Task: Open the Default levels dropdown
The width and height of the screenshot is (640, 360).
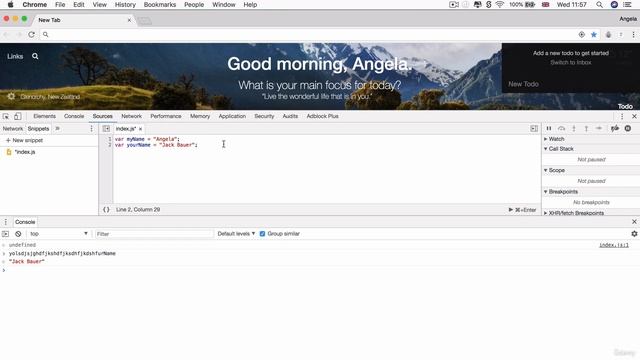Action: coord(236,234)
